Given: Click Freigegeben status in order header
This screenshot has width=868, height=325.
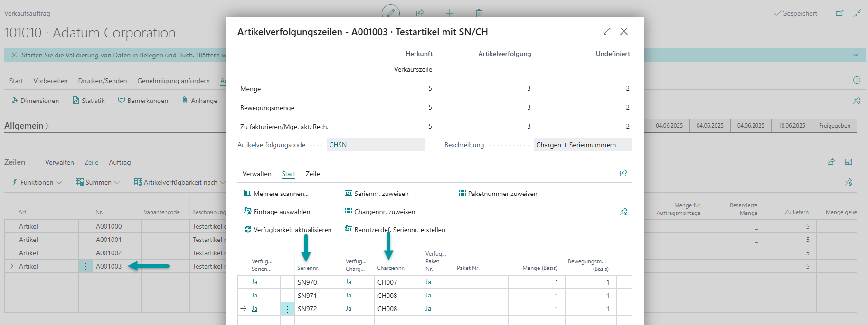Looking at the screenshot, I should tap(834, 126).
